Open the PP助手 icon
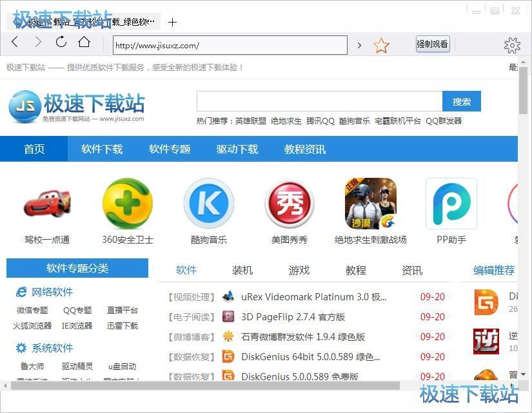The image size is (532, 413). (451, 204)
